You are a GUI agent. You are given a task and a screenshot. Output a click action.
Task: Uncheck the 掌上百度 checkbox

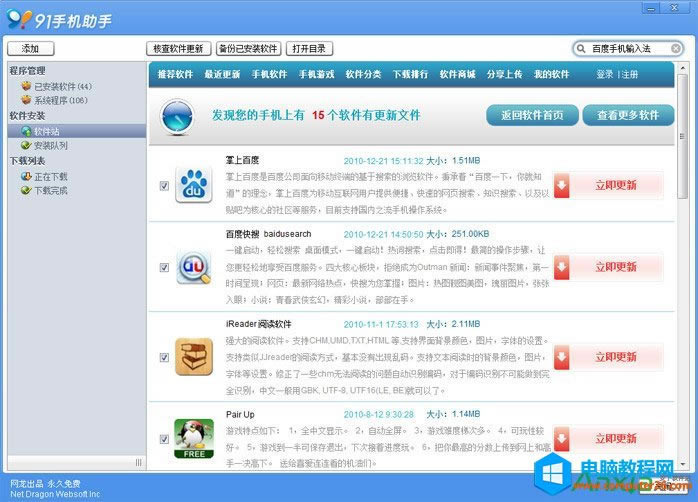coord(164,186)
